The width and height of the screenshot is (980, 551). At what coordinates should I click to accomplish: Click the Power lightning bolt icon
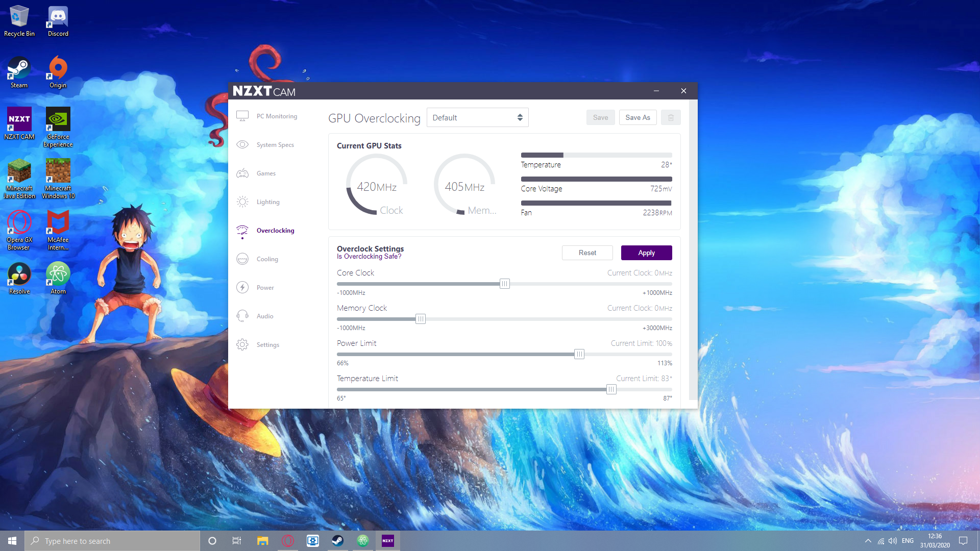(242, 288)
